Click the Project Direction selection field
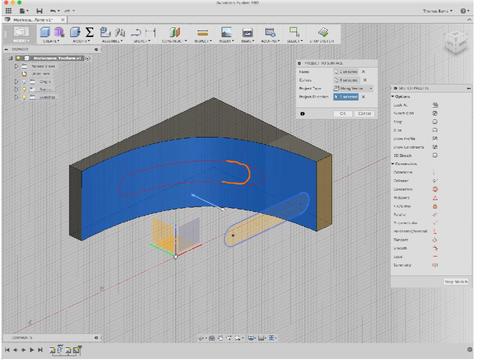 [x=346, y=97]
